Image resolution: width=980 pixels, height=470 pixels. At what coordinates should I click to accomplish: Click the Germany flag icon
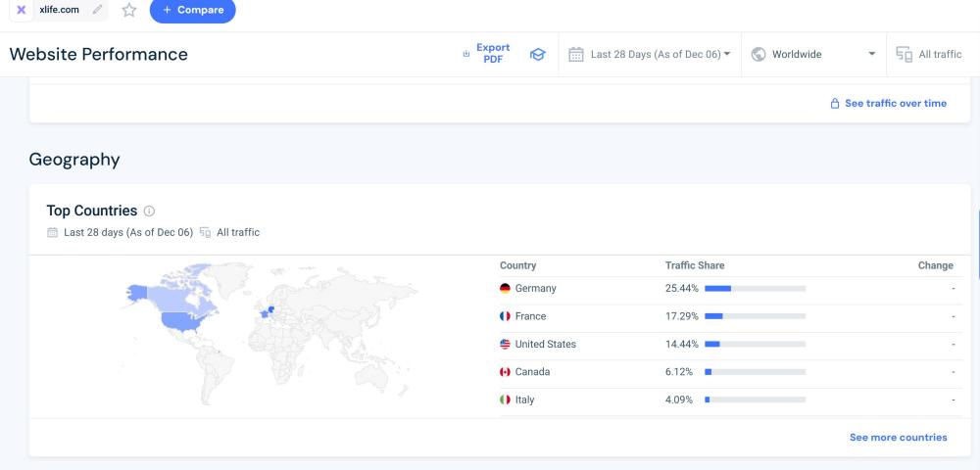click(x=505, y=289)
